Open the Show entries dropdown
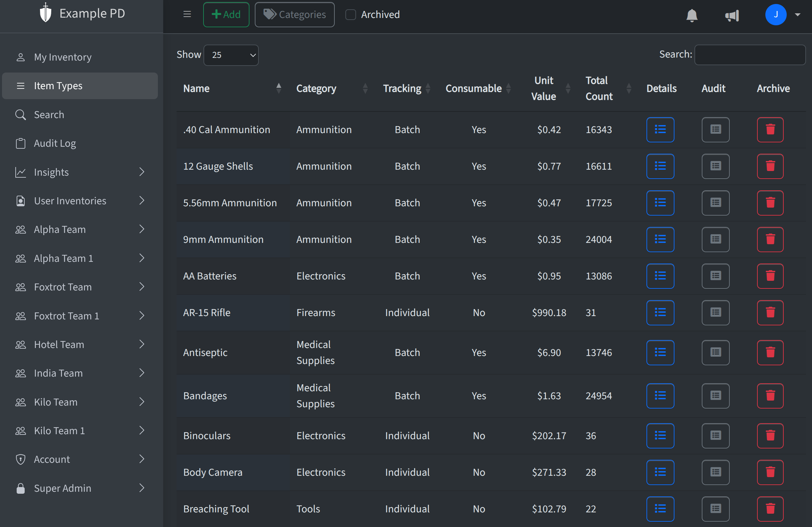The image size is (812, 527). click(x=230, y=55)
